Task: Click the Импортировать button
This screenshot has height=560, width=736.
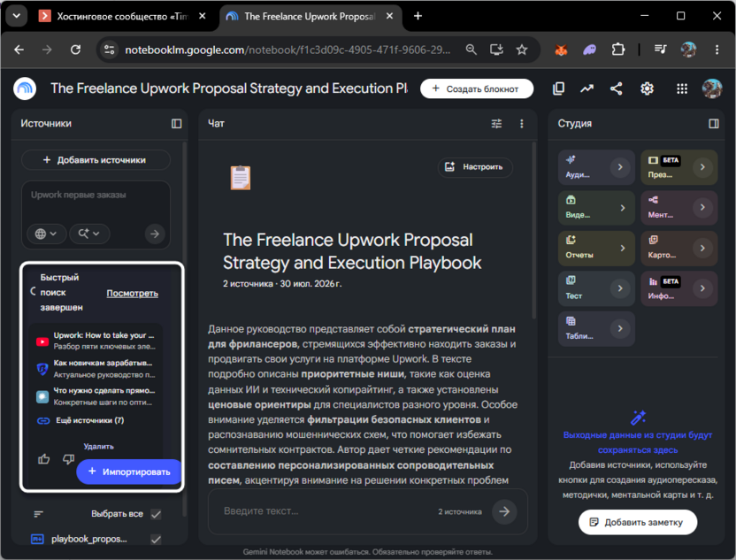Action: pos(128,472)
